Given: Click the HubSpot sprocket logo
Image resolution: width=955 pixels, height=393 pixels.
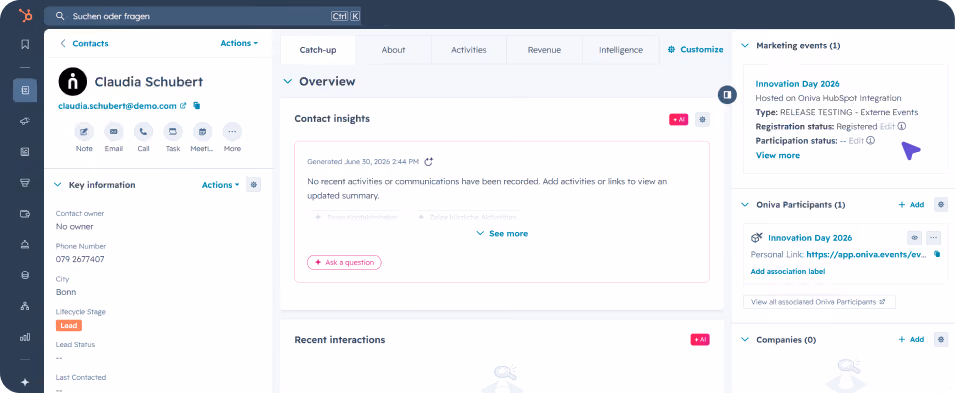Looking at the screenshot, I should (25, 16).
